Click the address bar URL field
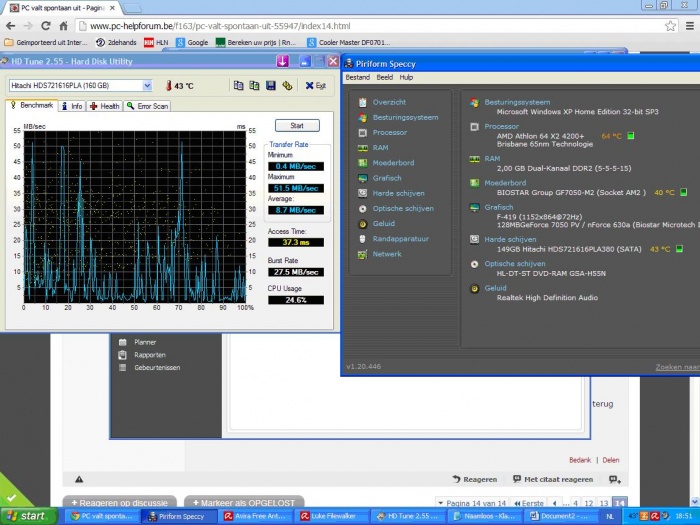The width and height of the screenshot is (700, 525). coord(371,26)
